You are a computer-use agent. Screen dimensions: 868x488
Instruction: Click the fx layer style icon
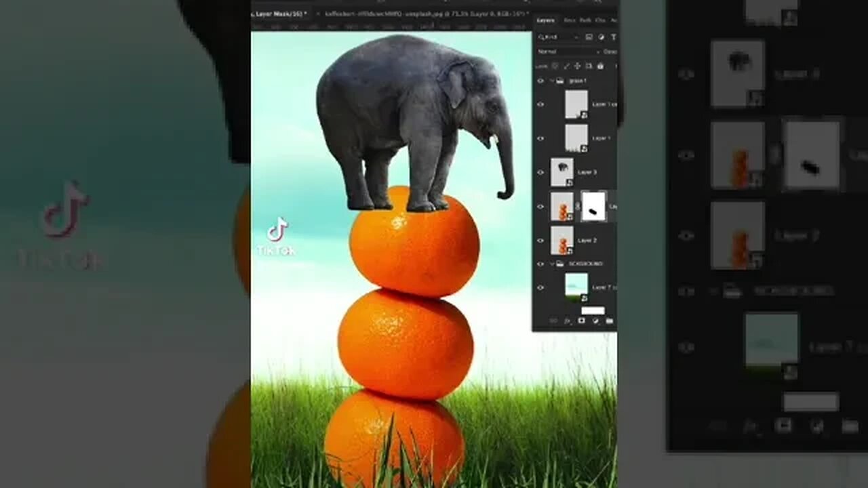568,321
